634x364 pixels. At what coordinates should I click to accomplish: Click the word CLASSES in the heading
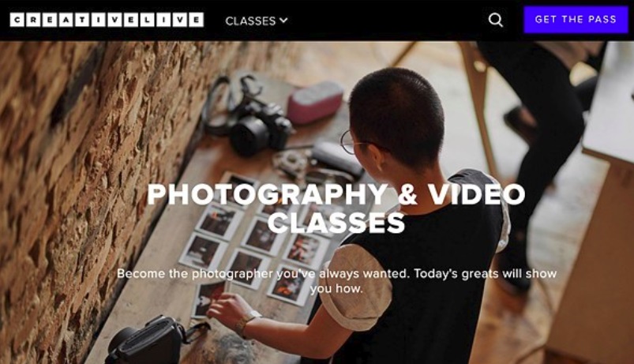click(x=336, y=223)
